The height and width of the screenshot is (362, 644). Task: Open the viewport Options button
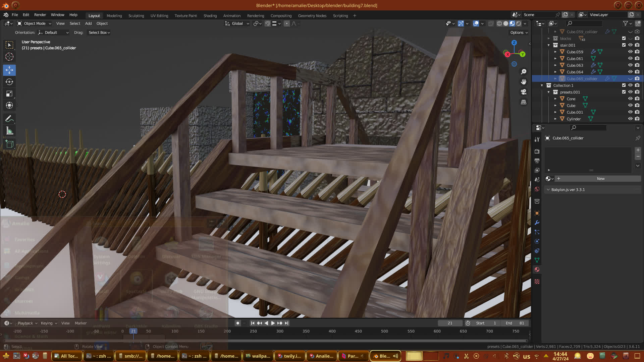tap(519, 33)
